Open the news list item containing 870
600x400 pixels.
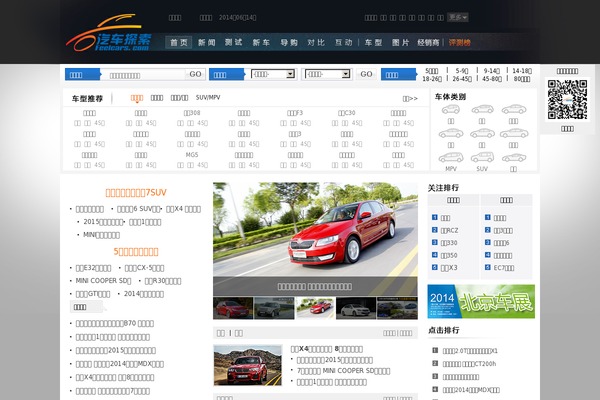coord(115,323)
